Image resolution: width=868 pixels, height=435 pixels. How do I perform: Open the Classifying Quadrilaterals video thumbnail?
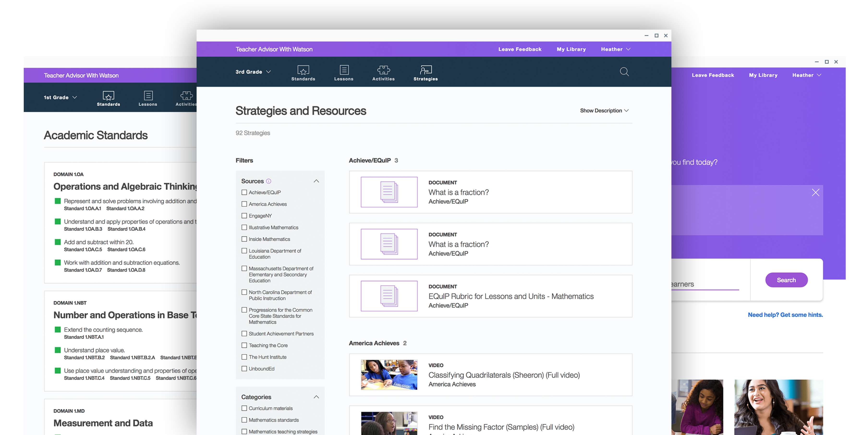389,375
